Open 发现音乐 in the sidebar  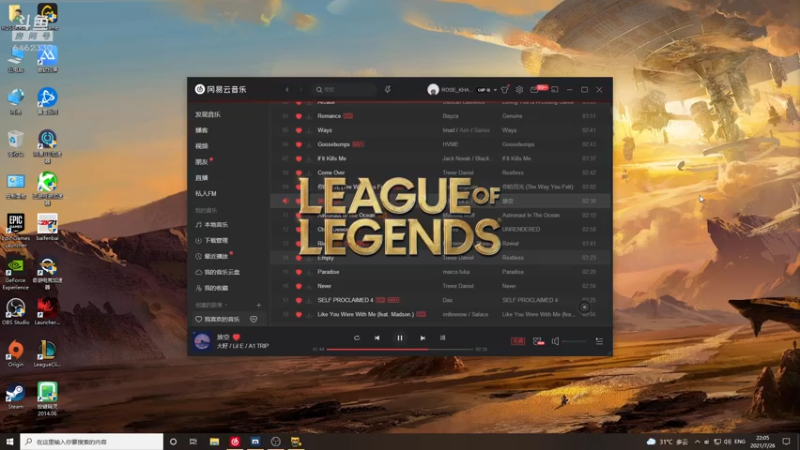[208, 114]
